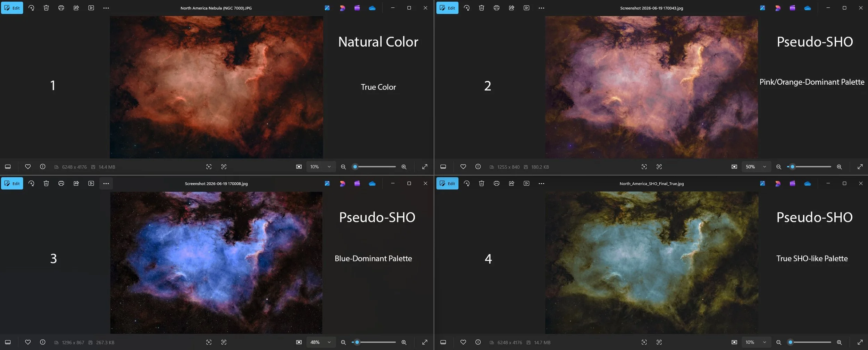
Task: Click the blue-dominant nebula image
Action: tap(216, 262)
